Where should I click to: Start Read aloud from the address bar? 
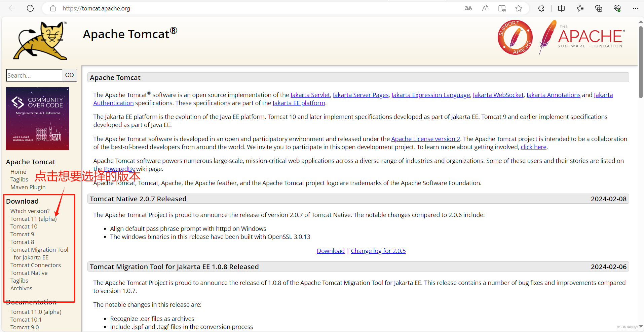tap(485, 8)
